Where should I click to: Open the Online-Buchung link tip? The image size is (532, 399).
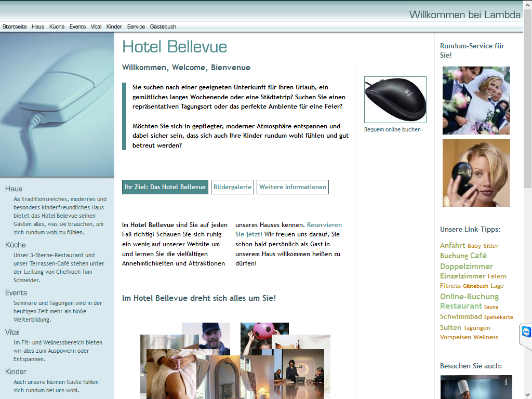469,297
